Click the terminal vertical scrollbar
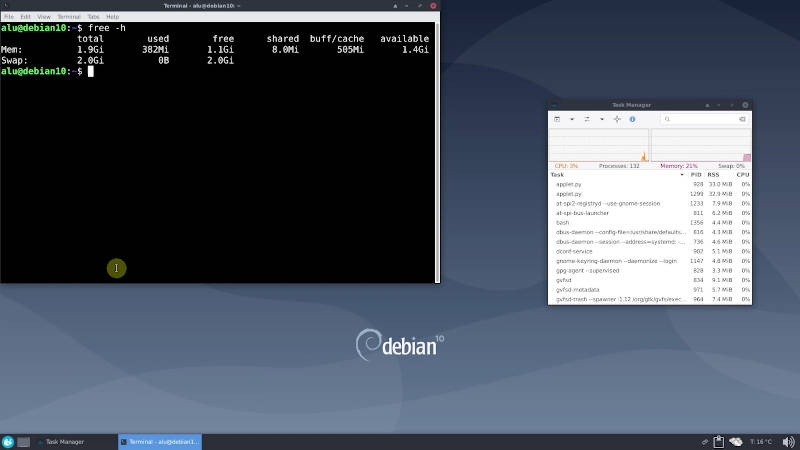Viewport: 800px width, 450px height. coord(437,152)
